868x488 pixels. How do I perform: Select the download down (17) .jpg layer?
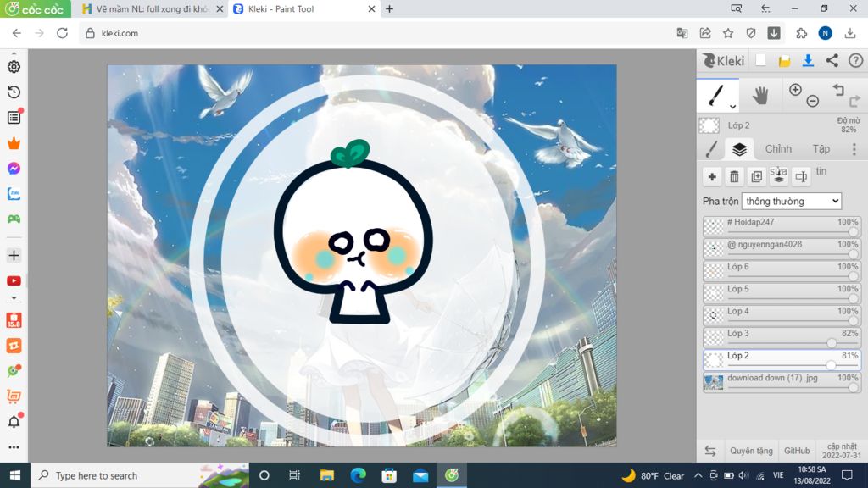click(782, 382)
